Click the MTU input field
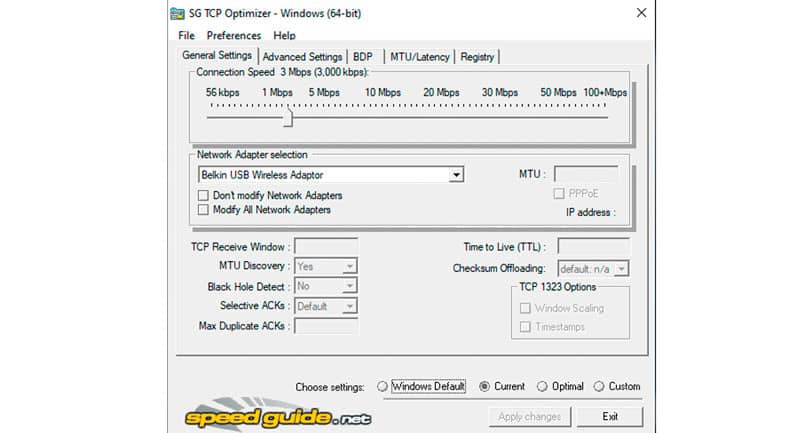The image size is (806, 433). [x=586, y=174]
